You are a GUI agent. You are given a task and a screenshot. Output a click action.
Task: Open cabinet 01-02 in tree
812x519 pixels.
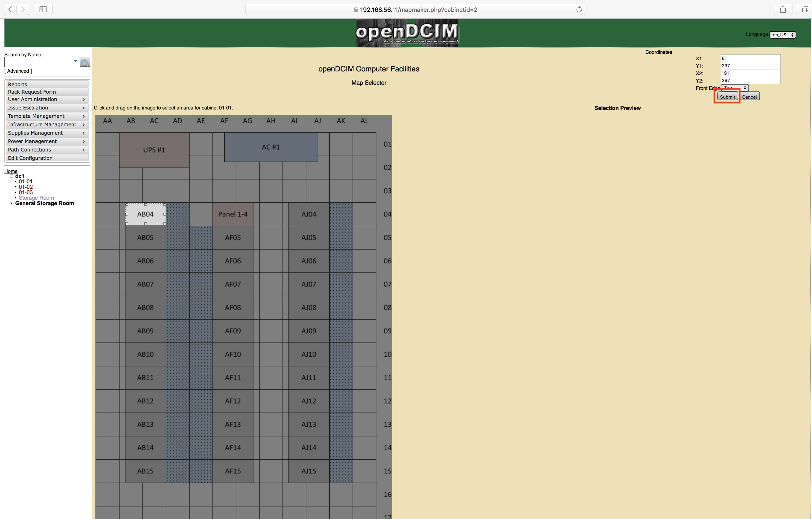click(26, 187)
